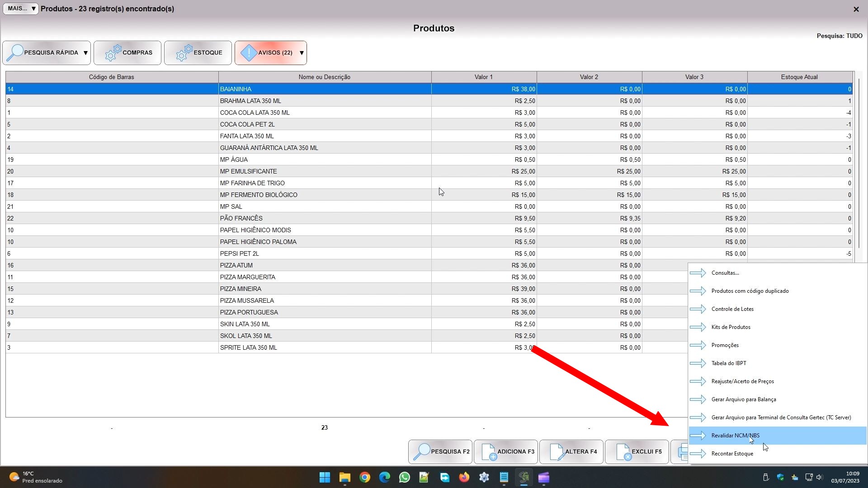The height and width of the screenshot is (488, 868).
Task: Expand the Avisos dropdown arrow
Action: (302, 53)
